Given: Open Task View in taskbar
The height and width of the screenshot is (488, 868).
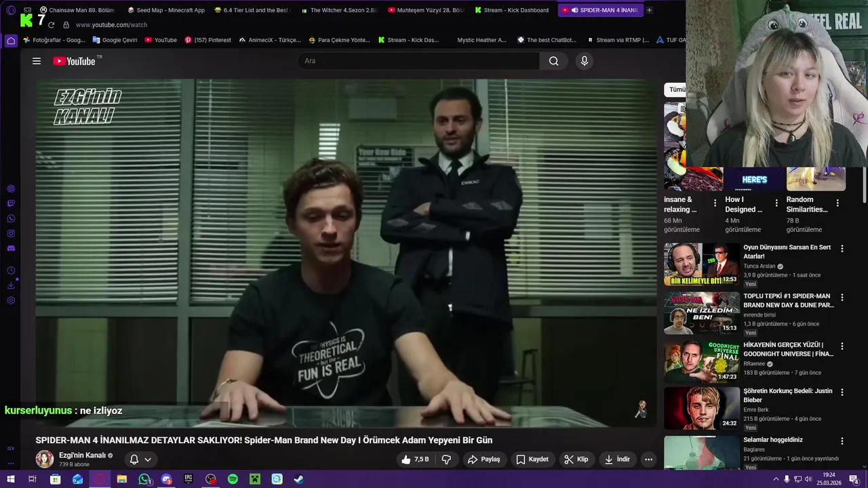Looking at the screenshot, I should coord(32,479).
